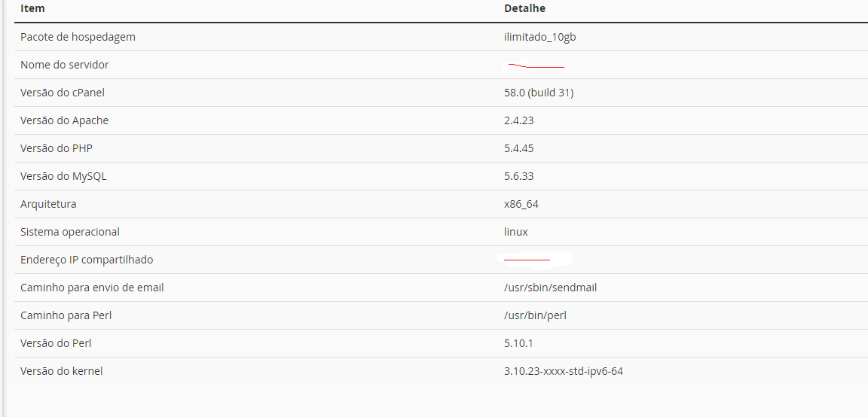868x417 pixels.
Task: Click the redacted shared IP address value
Action: 535,259
